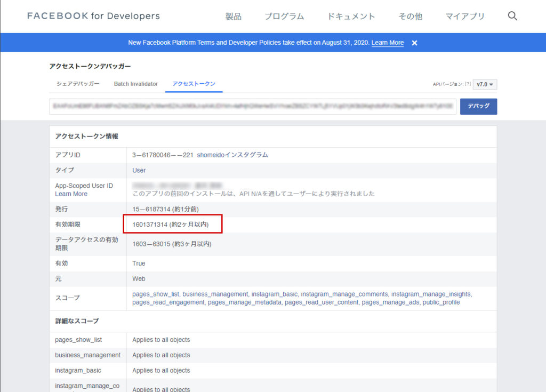The width and height of the screenshot is (546, 392).
Task: Switch to the シェアデバッガー tab
Action: 78,84
